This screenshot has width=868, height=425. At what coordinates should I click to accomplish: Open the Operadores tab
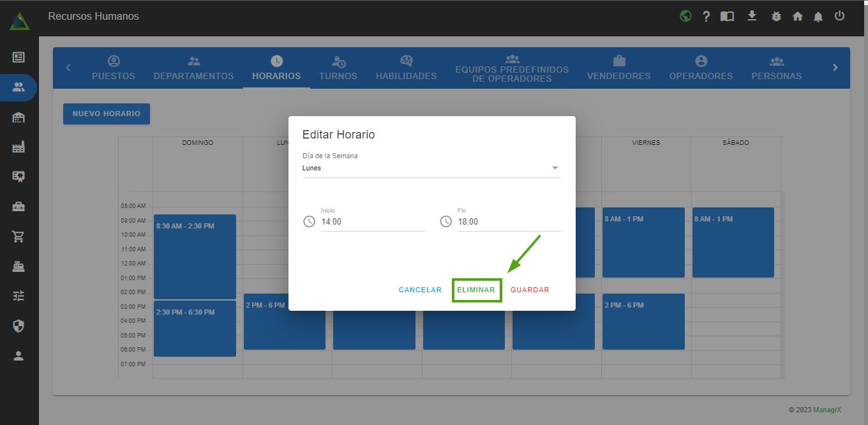coord(701,68)
